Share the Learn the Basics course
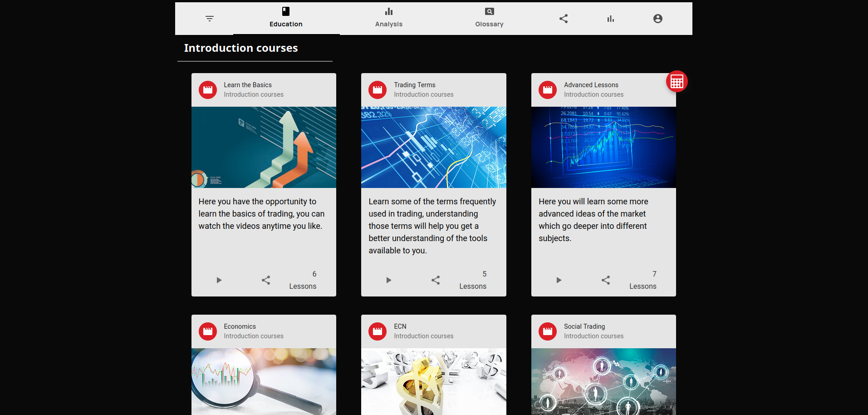This screenshot has width=868, height=415. 266,280
